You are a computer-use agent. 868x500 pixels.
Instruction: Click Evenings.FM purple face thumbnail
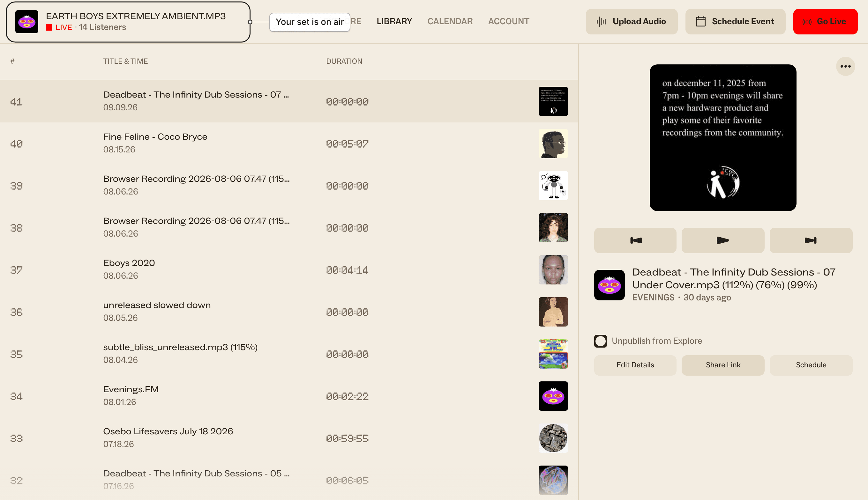pos(553,396)
